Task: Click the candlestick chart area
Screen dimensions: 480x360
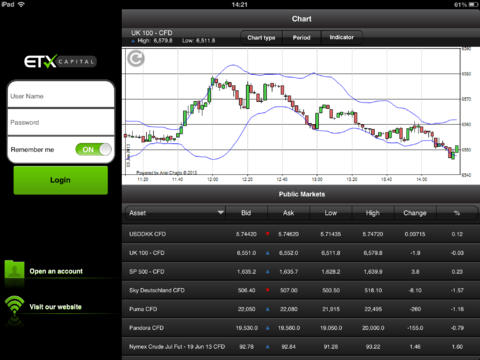Action: (x=292, y=112)
